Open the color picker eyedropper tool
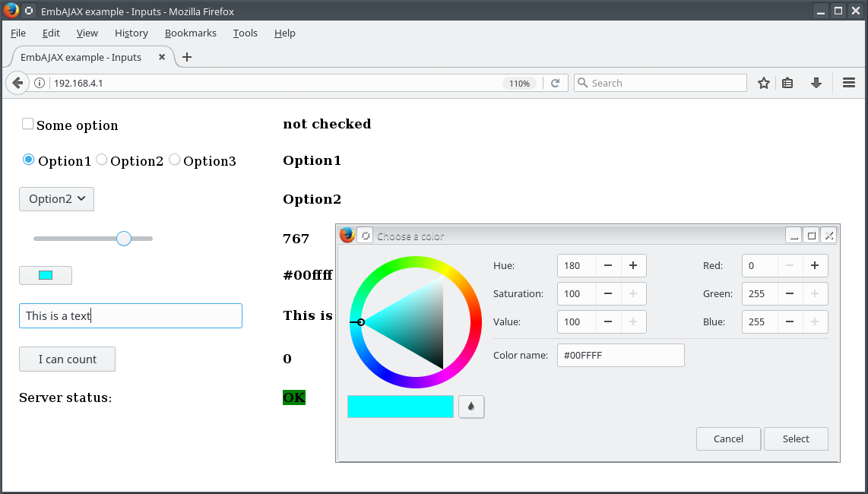Image resolution: width=868 pixels, height=494 pixels. (471, 407)
